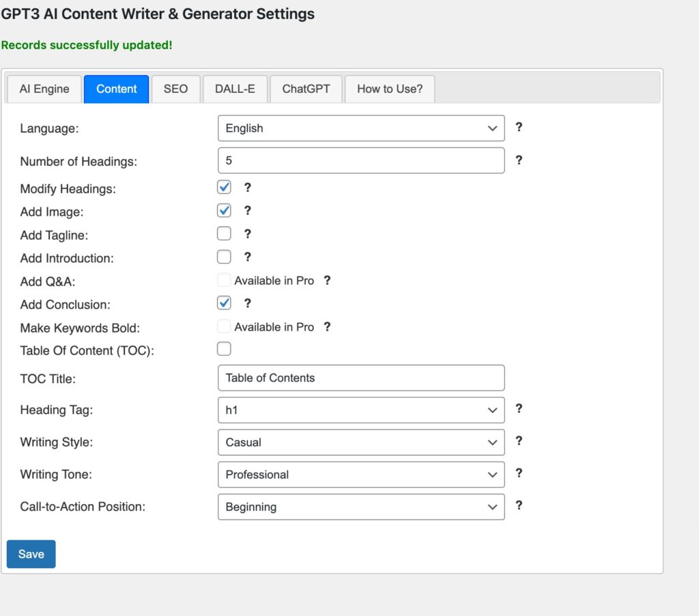This screenshot has width=699, height=616.
Task: Enable the Table Of Content (TOC) checkbox
Action: 224,349
